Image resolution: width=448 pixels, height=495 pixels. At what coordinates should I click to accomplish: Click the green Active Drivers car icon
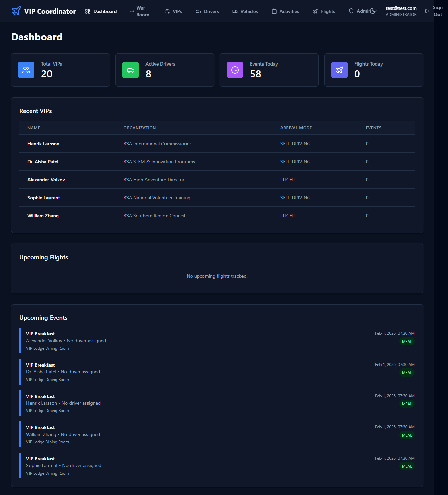click(x=131, y=70)
